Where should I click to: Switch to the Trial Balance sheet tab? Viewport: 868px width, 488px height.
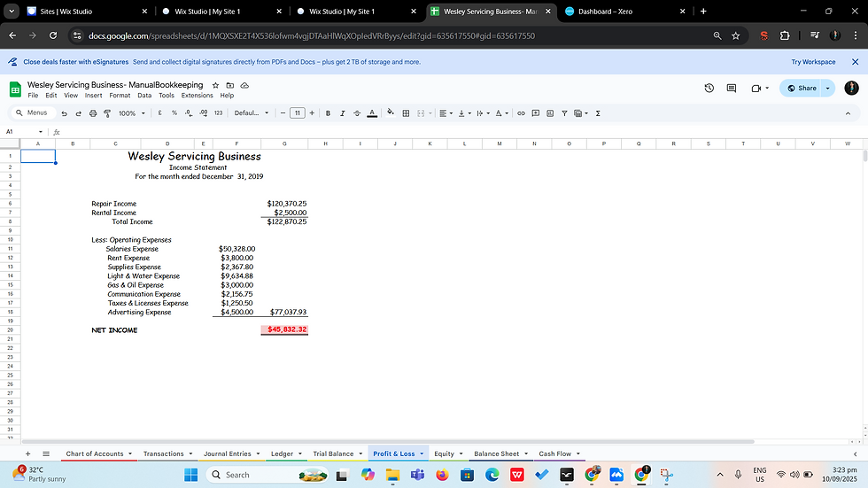(x=333, y=453)
